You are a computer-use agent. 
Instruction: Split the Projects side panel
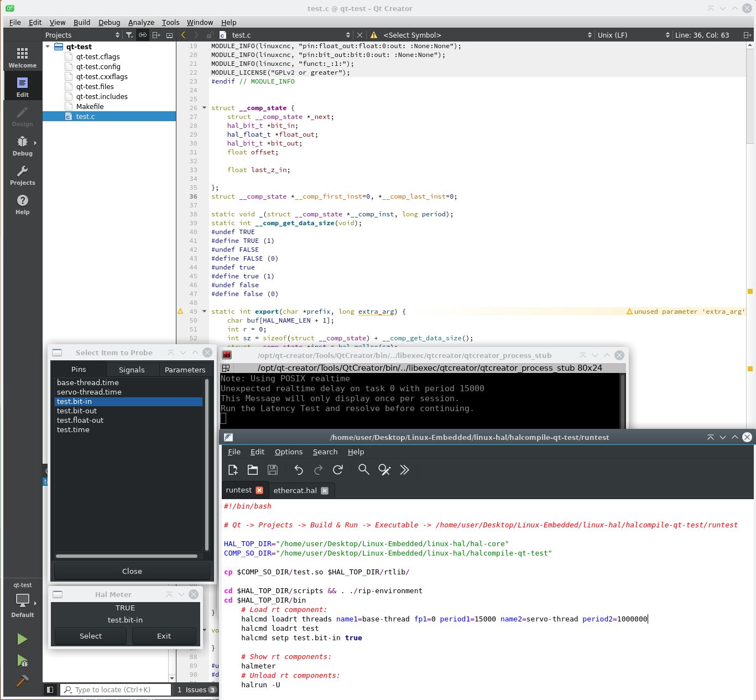157,35
